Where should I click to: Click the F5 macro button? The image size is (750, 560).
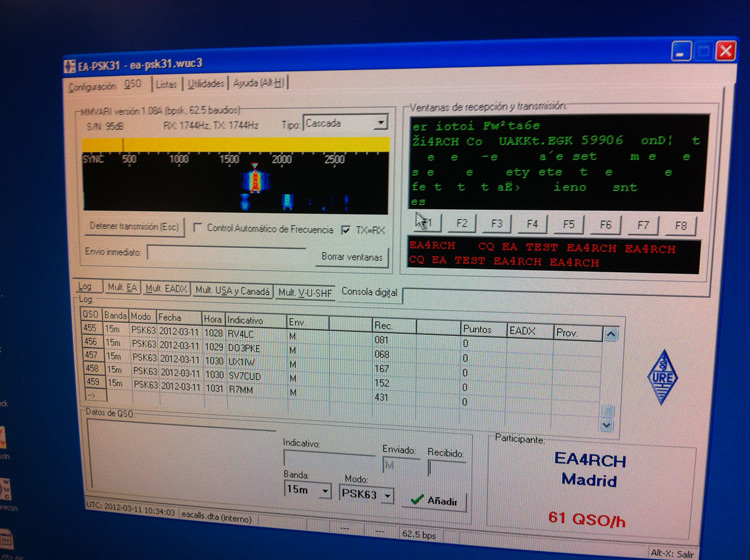click(569, 224)
